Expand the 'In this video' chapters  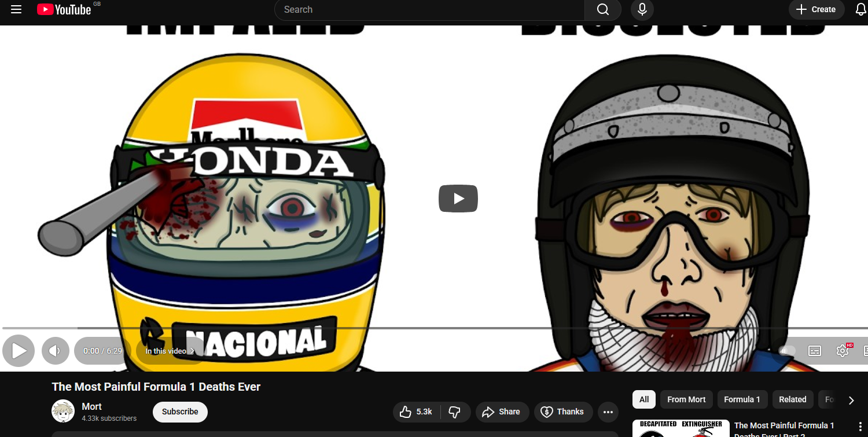170,351
